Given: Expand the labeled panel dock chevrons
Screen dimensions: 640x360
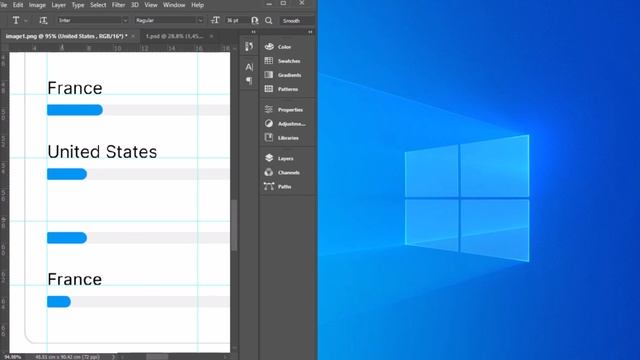Looking at the screenshot, I should click(x=310, y=32).
